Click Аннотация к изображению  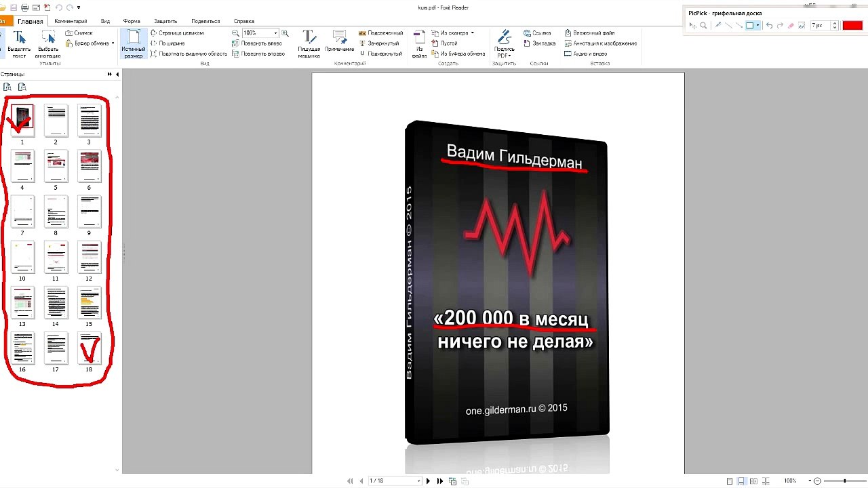click(x=601, y=43)
